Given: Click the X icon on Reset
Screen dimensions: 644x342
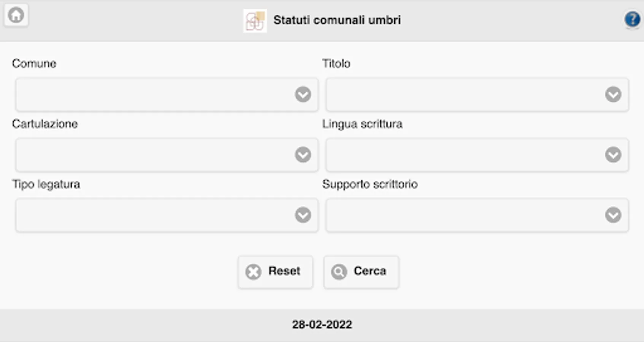Looking at the screenshot, I should pos(253,272).
